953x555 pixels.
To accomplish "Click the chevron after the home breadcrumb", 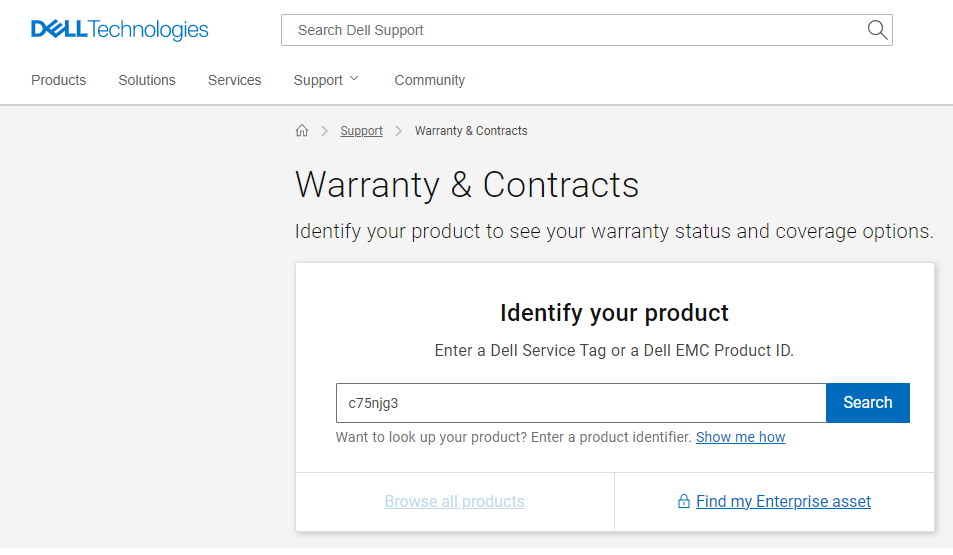I will (325, 131).
